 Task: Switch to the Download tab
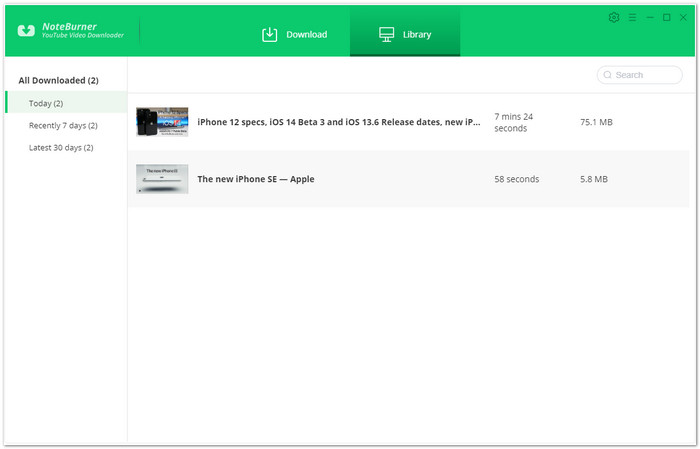[x=295, y=34]
